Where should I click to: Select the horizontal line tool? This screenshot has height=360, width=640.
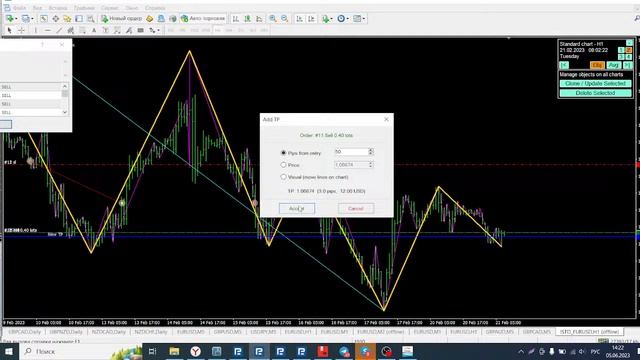47,30
